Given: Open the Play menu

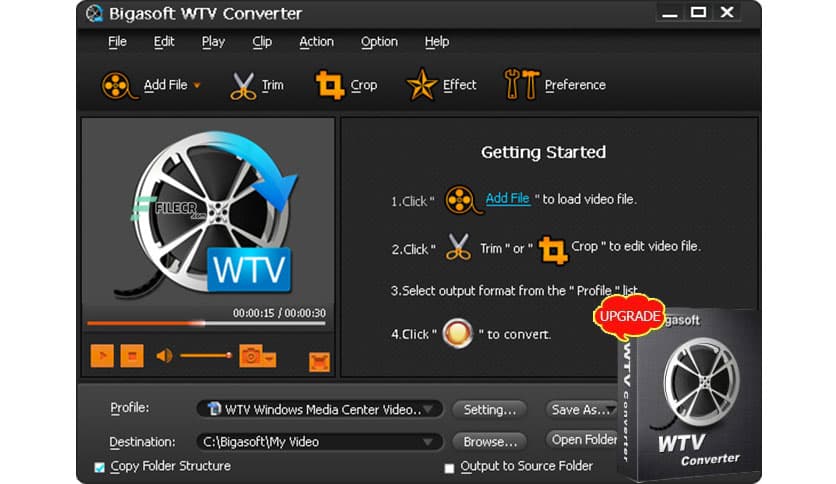Looking at the screenshot, I should click(x=213, y=42).
